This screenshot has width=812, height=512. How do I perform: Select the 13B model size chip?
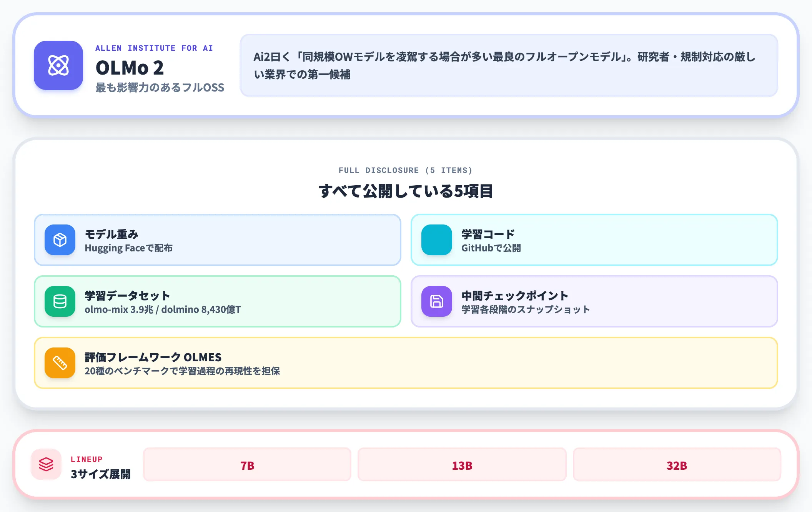pyautogui.click(x=462, y=464)
